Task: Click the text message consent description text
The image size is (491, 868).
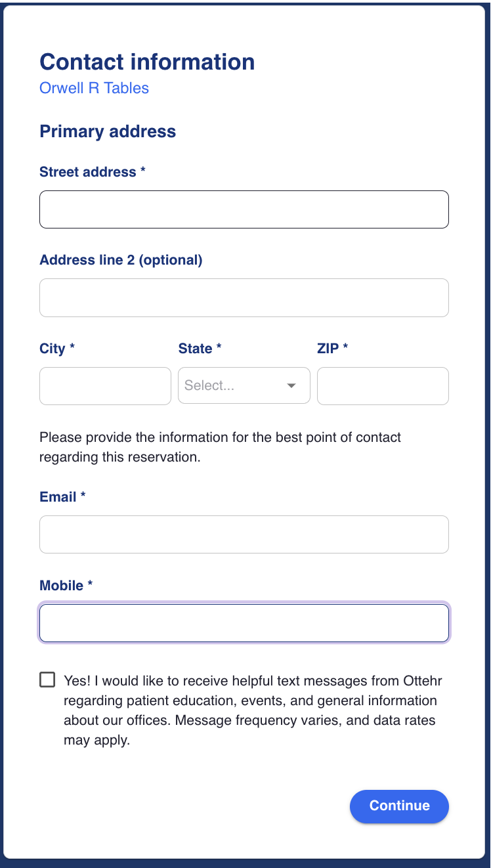Action: point(249,710)
